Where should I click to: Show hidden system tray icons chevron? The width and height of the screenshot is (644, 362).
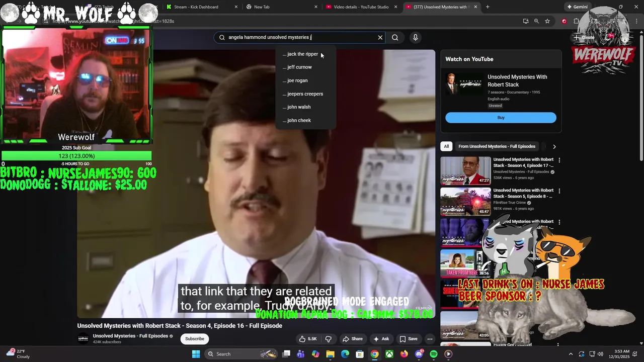(571, 354)
